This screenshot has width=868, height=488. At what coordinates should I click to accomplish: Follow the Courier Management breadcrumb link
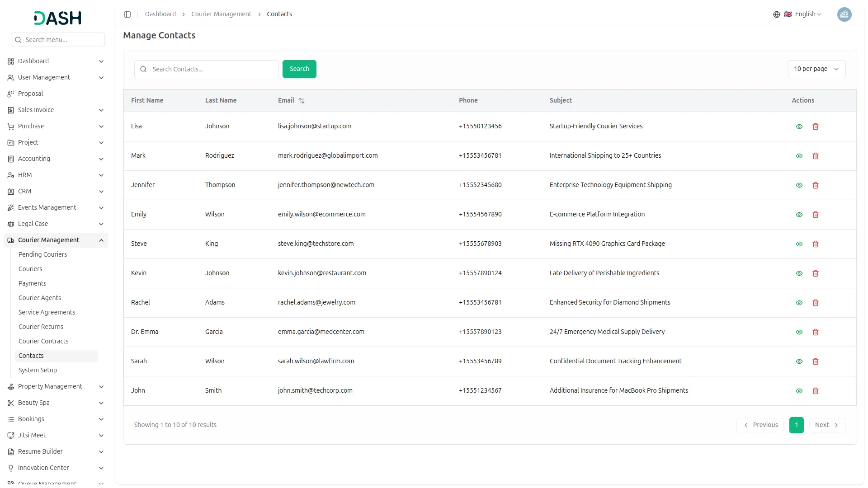tap(221, 14)
